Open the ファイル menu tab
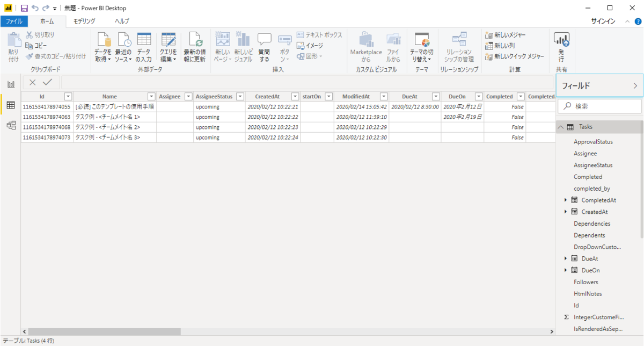Viewport: 644px width, 346px height. pos(14,21)
